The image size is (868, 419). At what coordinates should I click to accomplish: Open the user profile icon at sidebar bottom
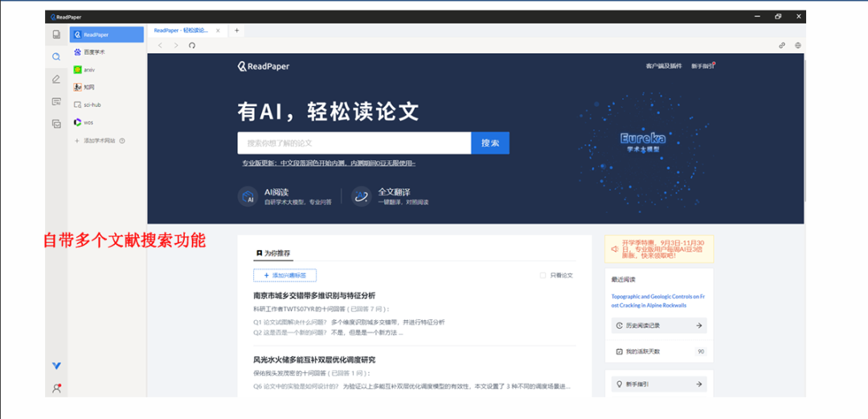pos(56,388)
